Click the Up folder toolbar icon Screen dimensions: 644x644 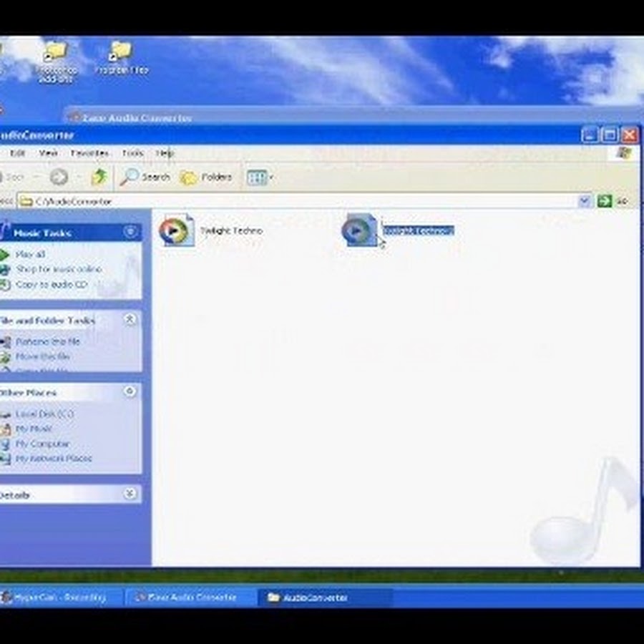tap(99, 177)
